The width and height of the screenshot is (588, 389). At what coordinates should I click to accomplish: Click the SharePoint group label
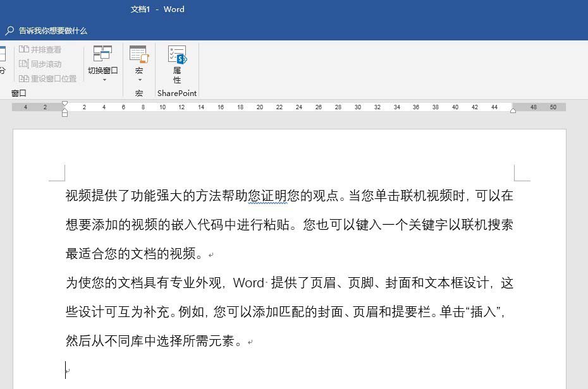tap(177, 93)
